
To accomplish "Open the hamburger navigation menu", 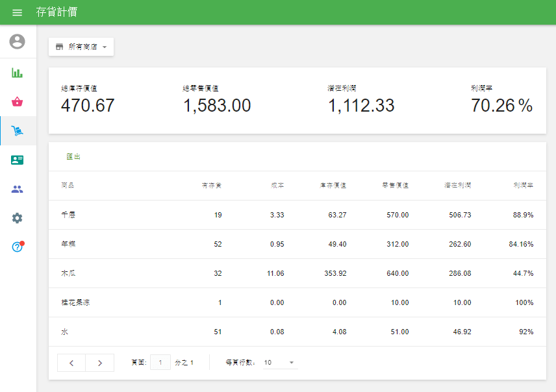I will 18,12.
